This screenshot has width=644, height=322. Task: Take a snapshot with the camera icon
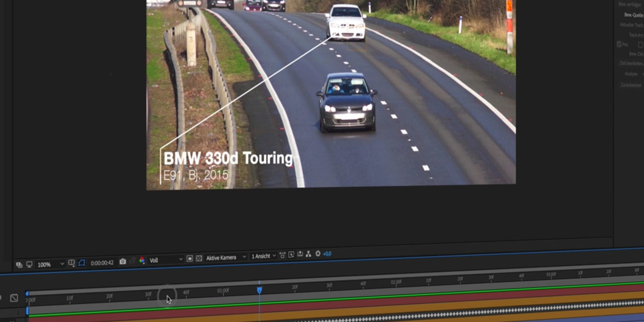123,262
